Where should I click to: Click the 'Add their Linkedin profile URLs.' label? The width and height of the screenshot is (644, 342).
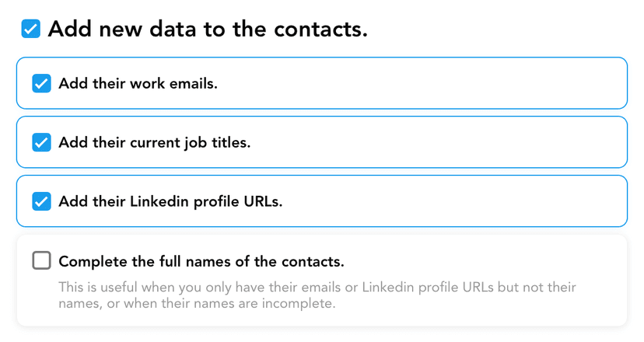[170, 201]
